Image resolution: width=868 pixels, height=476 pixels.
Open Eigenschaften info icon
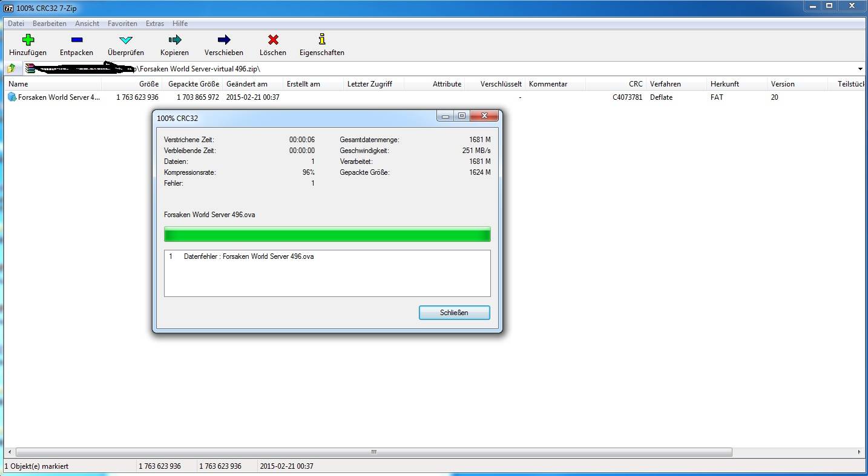(x=322, y=39)
